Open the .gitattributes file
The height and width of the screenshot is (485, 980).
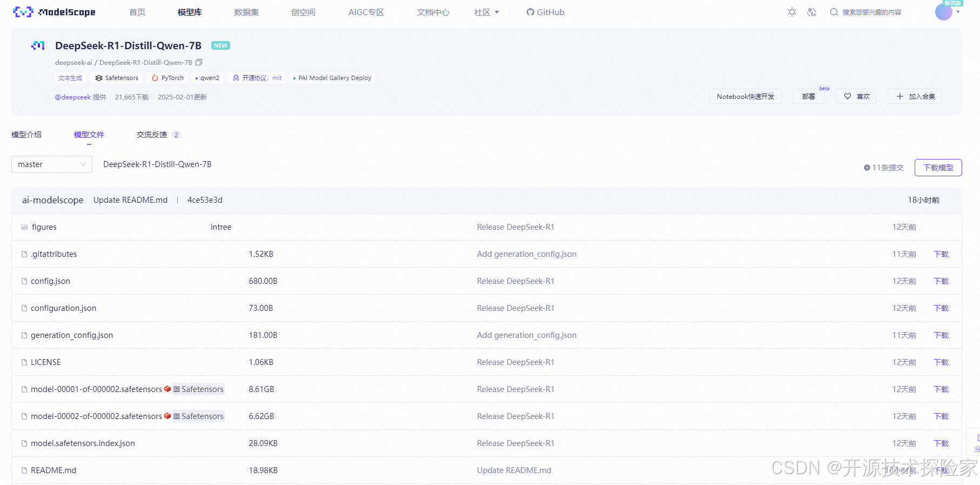point(53,254)
